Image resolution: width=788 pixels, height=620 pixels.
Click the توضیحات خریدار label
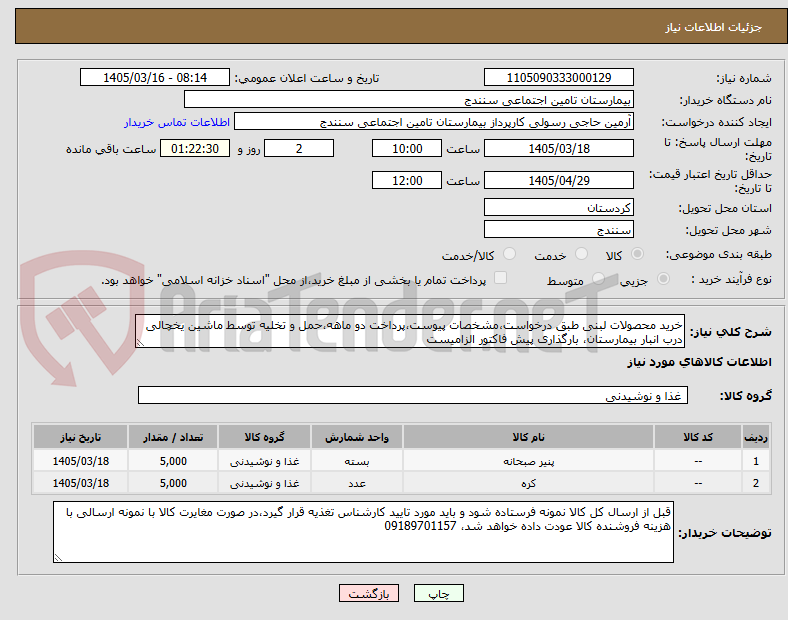(x=725, y=533)
